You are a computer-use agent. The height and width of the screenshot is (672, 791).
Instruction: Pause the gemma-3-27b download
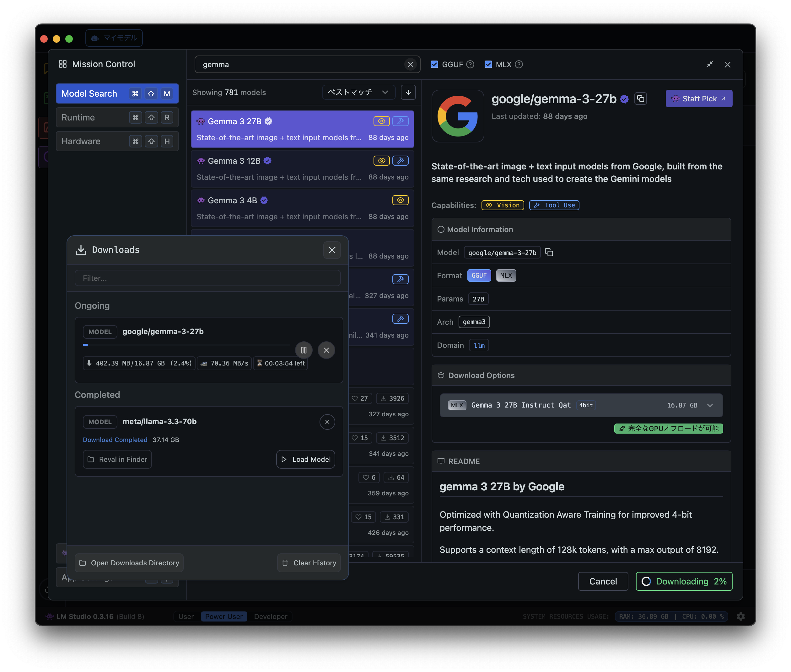(304, 350)
